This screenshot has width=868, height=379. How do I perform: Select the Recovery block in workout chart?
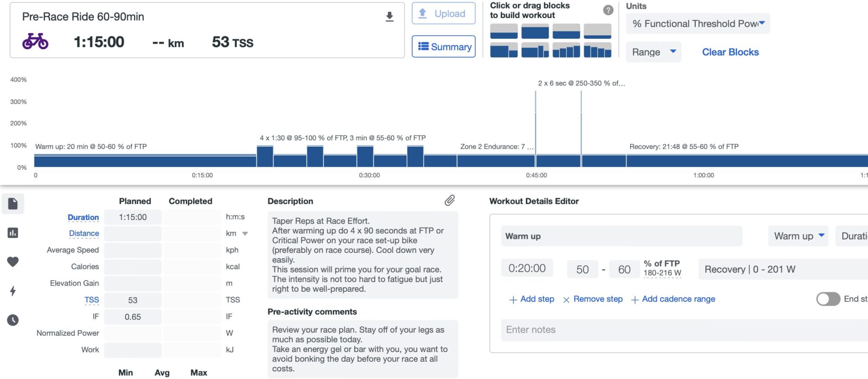(746, 161)
